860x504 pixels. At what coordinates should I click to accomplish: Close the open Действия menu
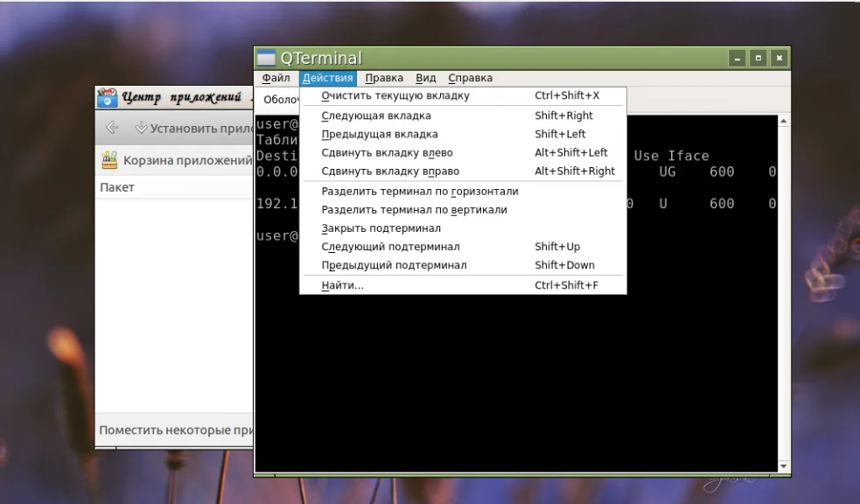pyautogui.click(x=327, y=78)
